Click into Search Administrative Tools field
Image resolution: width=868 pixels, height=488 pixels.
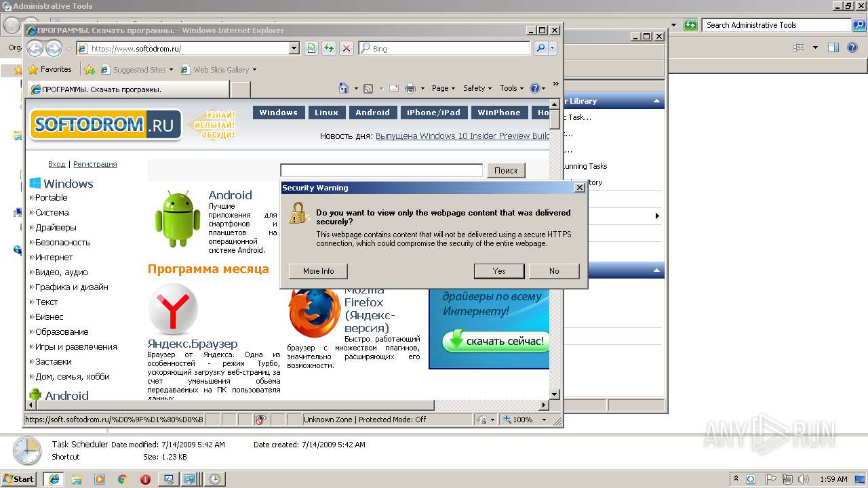(x=776, y=25)
